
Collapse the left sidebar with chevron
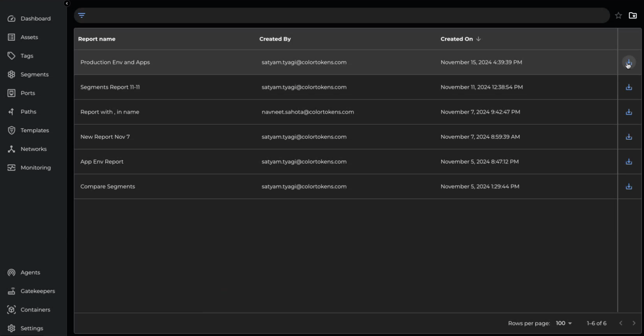pyautogui.click(x=67, y=3)
